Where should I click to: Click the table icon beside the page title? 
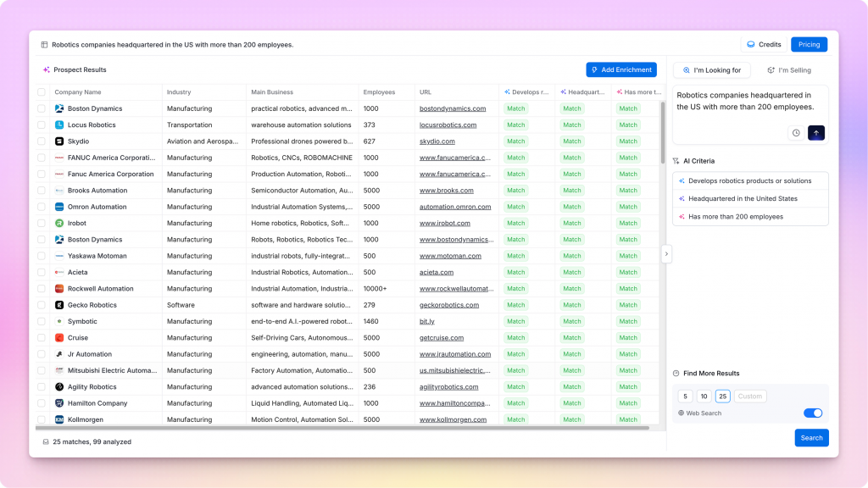pos(44,45)
